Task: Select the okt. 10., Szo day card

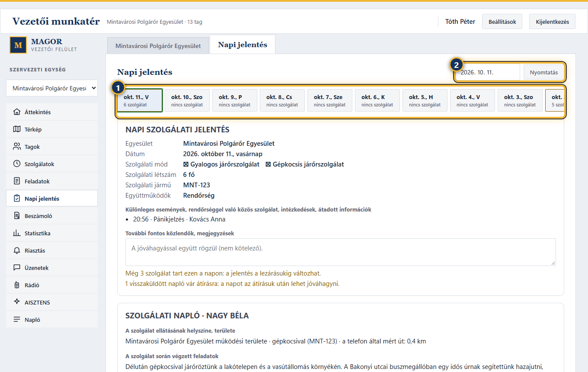Action: coord(187,100)
